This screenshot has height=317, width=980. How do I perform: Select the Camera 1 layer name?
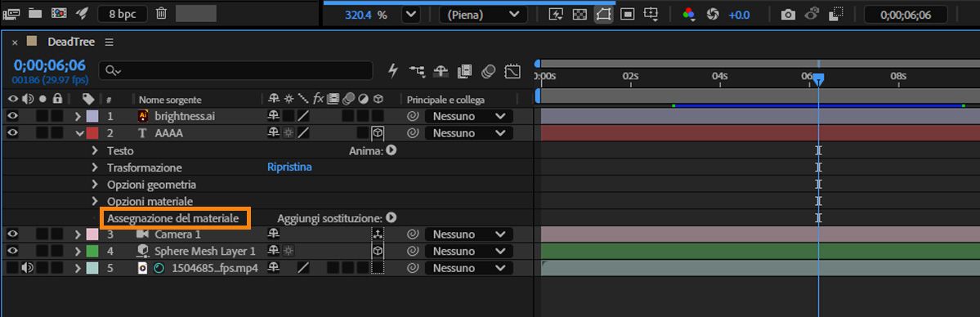tap(178, 234)
